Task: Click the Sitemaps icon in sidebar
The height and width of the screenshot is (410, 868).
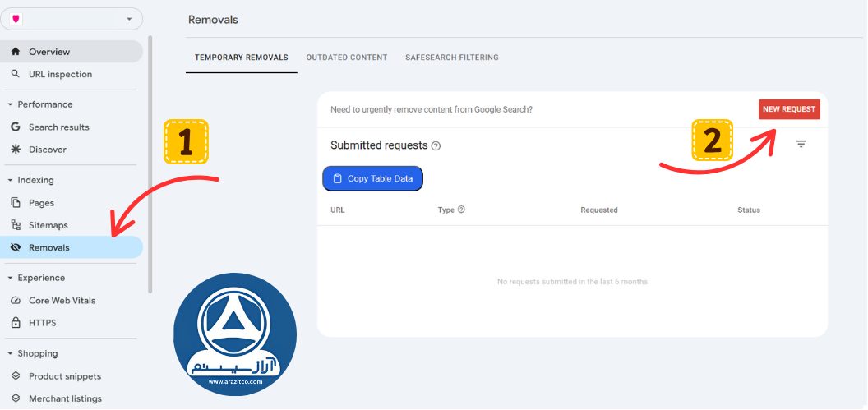Action: tap(15, 225)
